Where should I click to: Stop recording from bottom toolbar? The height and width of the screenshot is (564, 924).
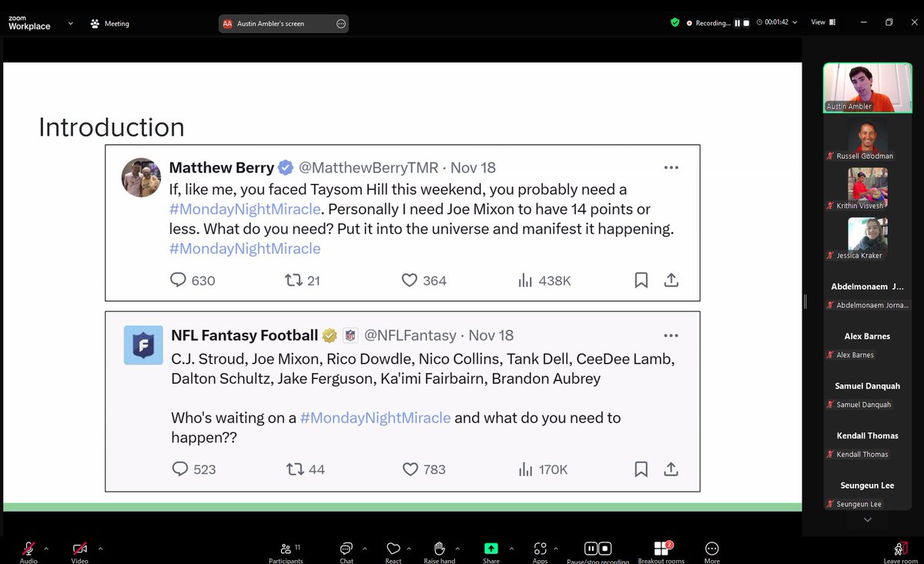pyautogui.click(x=605, y=549)
